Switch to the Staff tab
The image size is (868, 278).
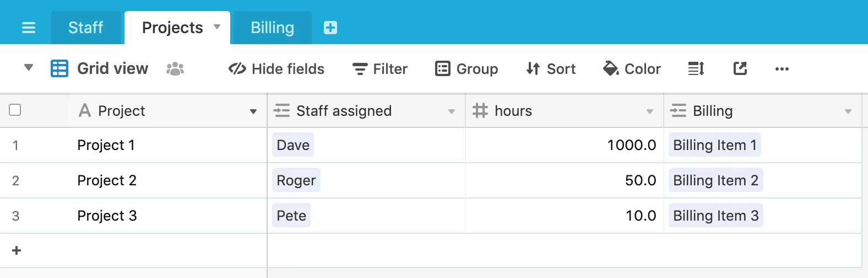coord(86,28)
